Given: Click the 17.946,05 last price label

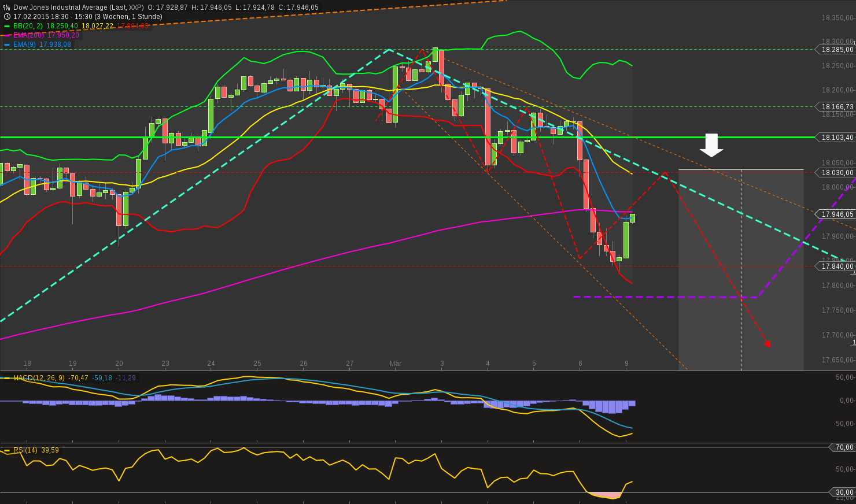Looking at the screenshot, I should pos(836,214).
